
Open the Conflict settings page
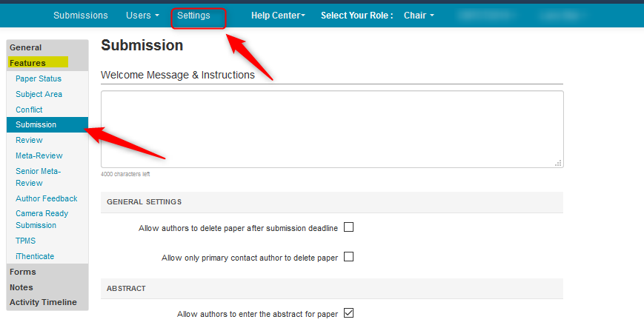[29, 110]
